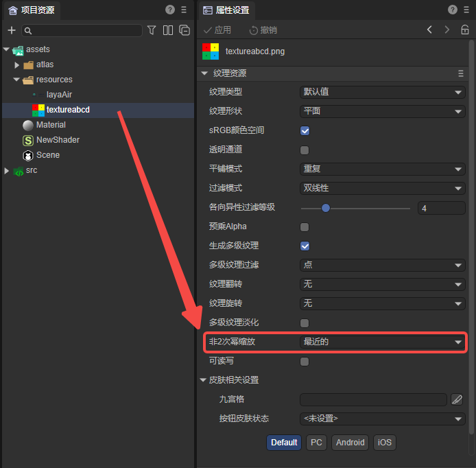Open the asset filter funnel icon

[152, 30]
